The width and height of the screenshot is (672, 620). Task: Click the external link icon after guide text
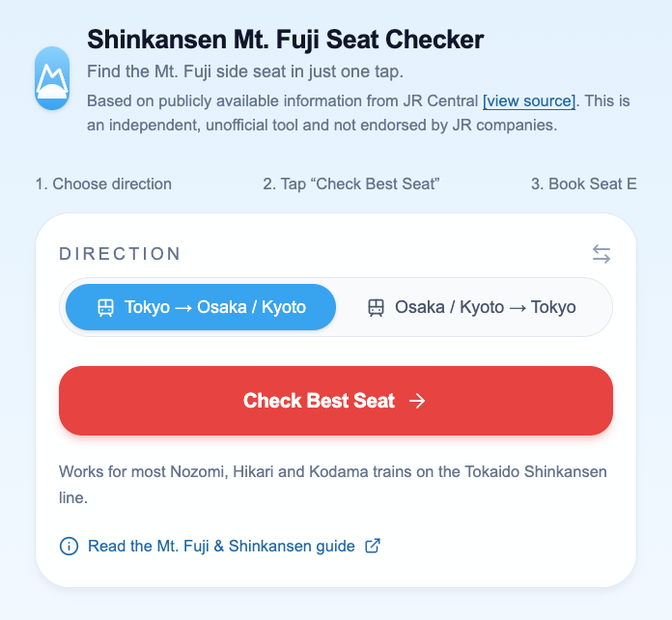click(373, 546)
